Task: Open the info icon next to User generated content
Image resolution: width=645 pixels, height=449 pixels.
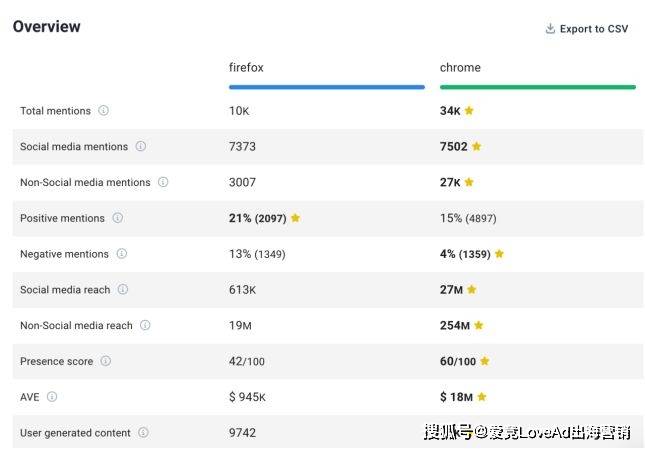Action: (x=143, y=432)
